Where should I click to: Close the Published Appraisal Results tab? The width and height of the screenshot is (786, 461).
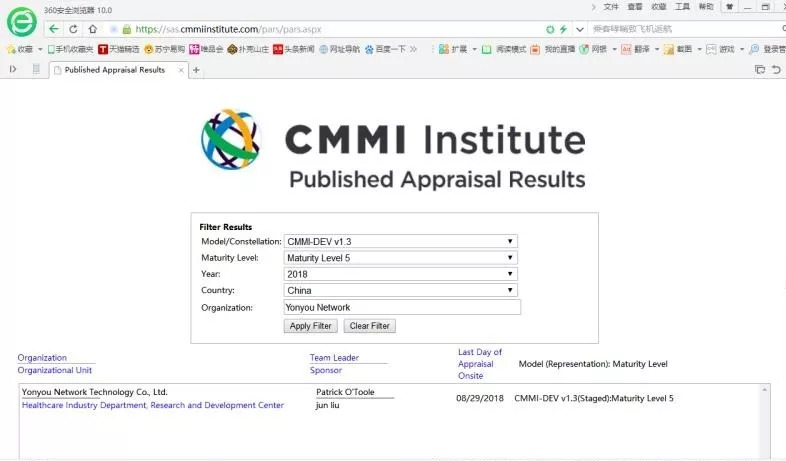(x=181, y=70)
